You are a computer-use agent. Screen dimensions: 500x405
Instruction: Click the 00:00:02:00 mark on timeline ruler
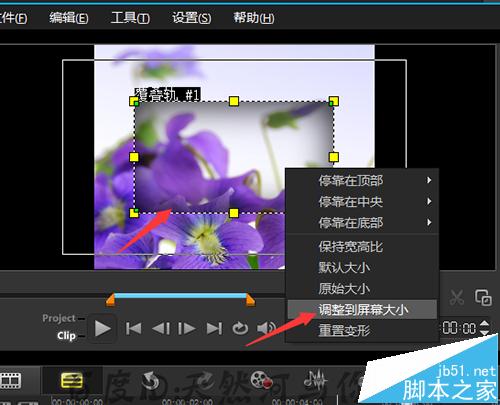(187, 401)
